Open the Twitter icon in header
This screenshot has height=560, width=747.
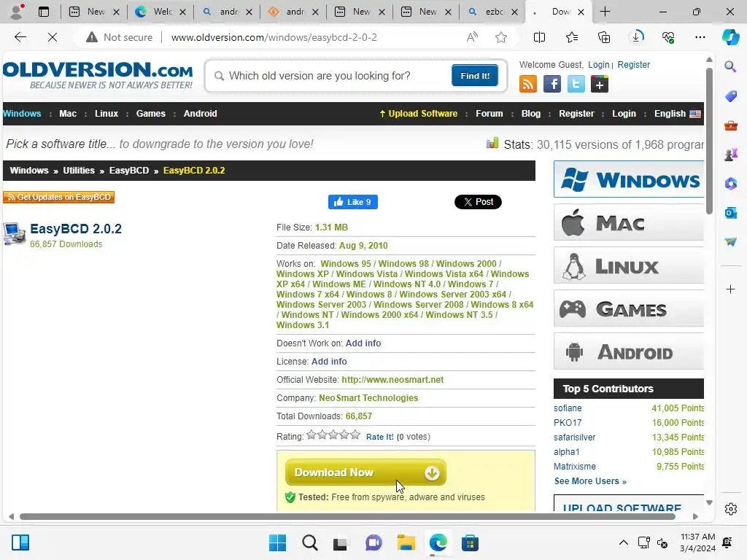(x=576, y=85)
